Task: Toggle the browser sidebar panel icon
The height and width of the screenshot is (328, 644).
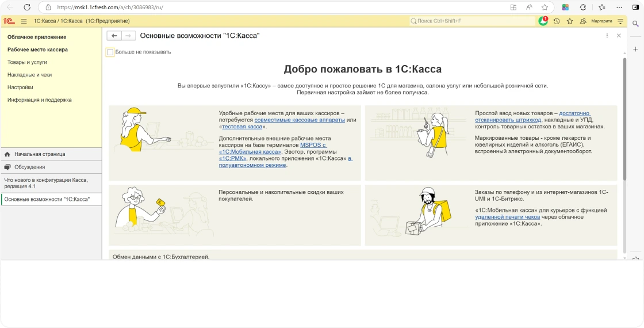Action: point(636,7)
